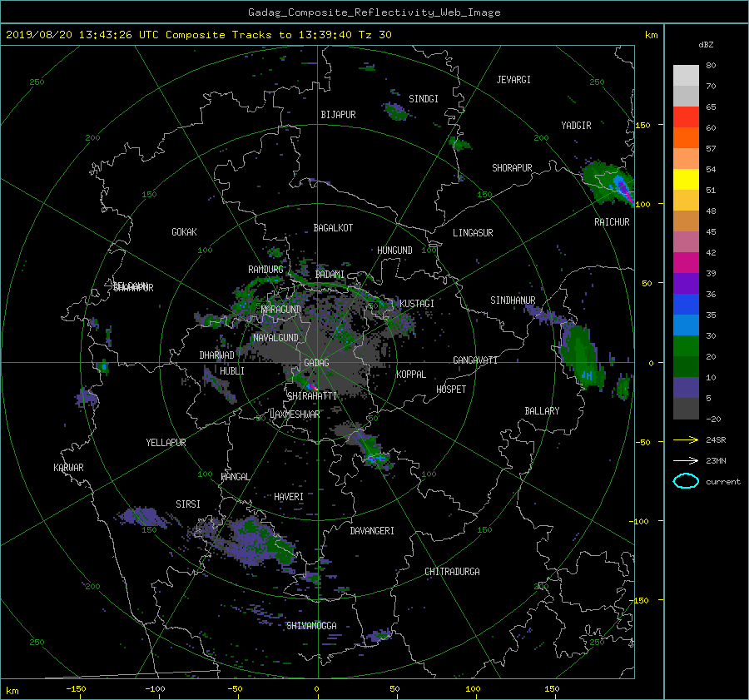Click the BIJAPUR city label

(x=338, y=115)
